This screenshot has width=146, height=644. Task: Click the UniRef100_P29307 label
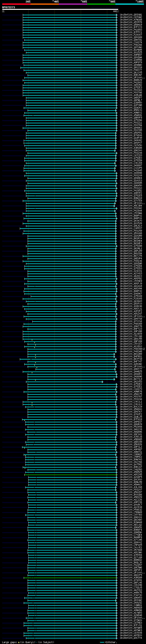(131, 35)
